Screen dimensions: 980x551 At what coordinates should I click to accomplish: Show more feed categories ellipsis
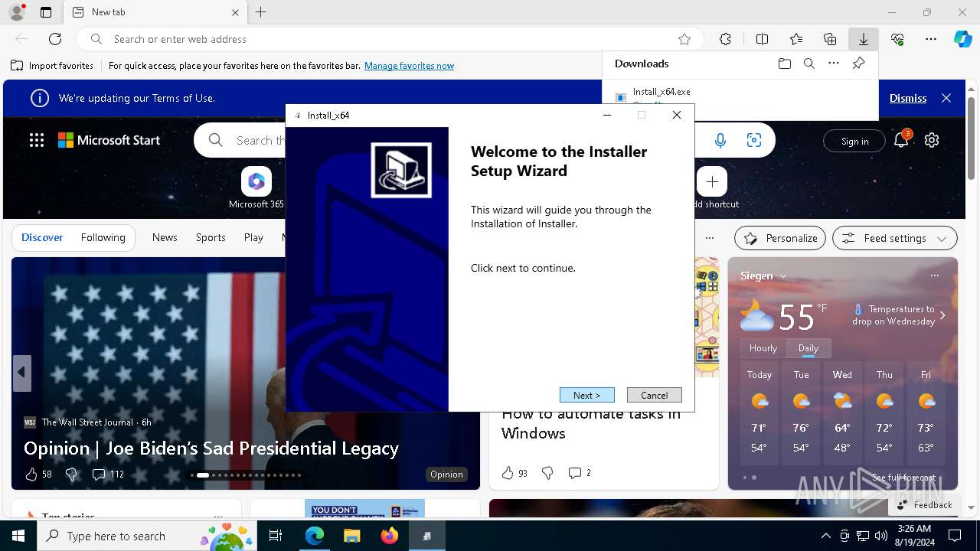710,238
